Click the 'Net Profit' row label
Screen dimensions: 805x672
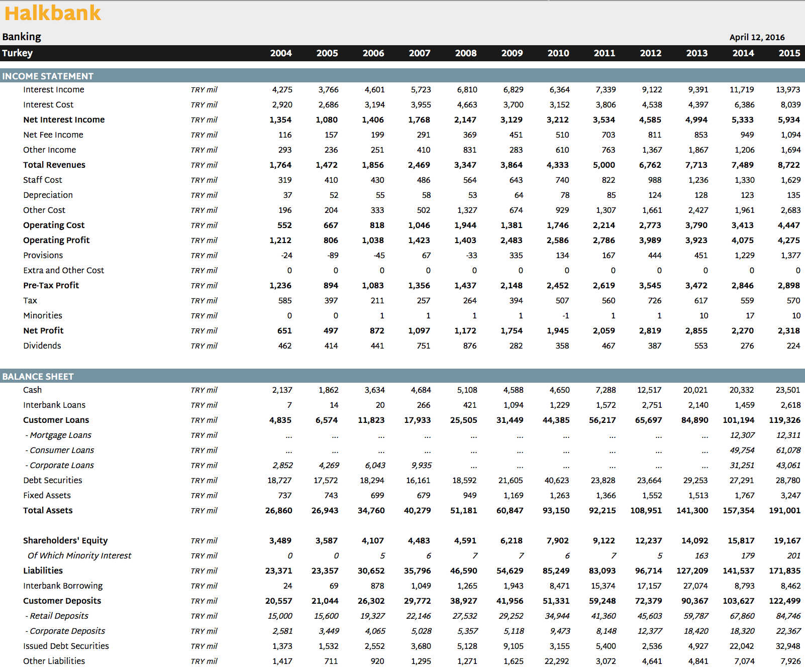[x=43, y=331]
